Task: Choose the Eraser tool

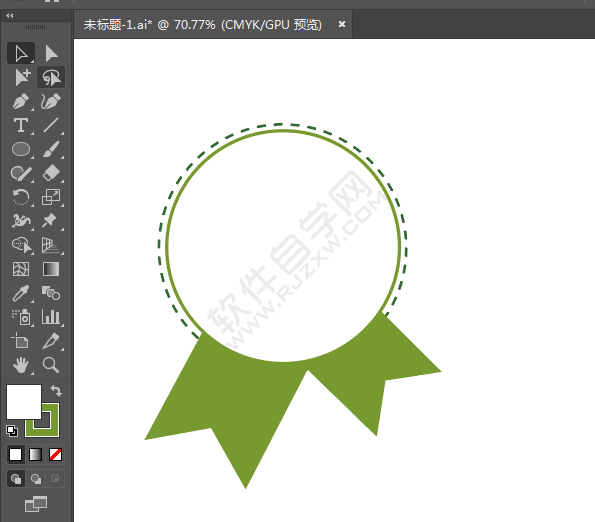Action: pyautogui.click(x=51, y=173)
